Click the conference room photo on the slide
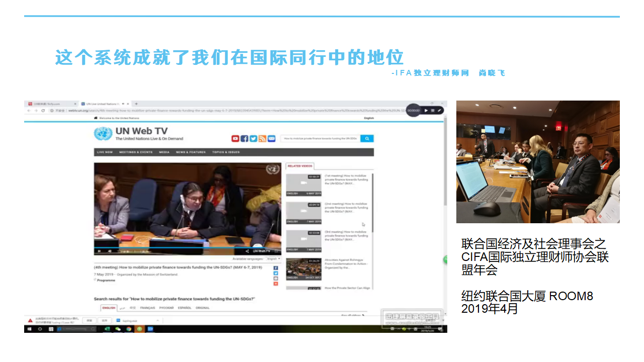The width and height of the screenshot is (644, 362). 538,162
